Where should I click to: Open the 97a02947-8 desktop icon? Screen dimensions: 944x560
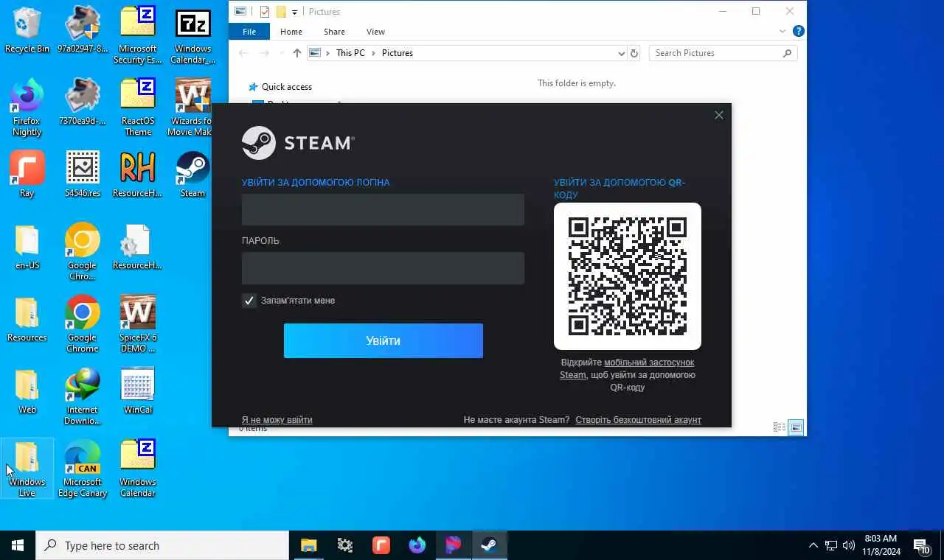click(x=83, y=31)
